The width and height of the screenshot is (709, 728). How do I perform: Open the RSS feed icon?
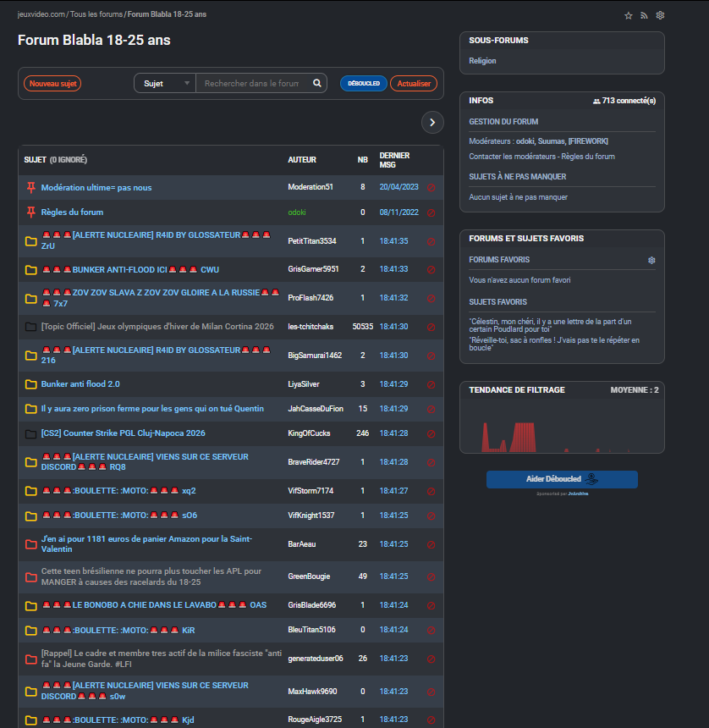[644, 15]
